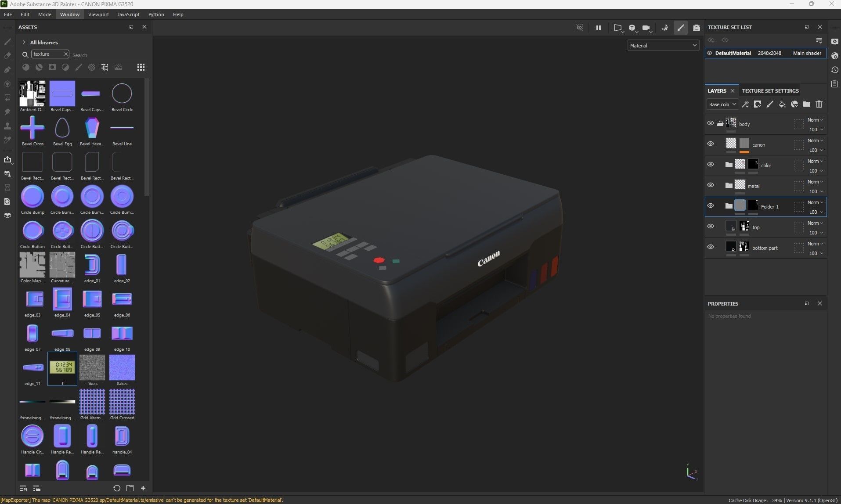
Task: Hide the canon layer
Action: point(710,144)
